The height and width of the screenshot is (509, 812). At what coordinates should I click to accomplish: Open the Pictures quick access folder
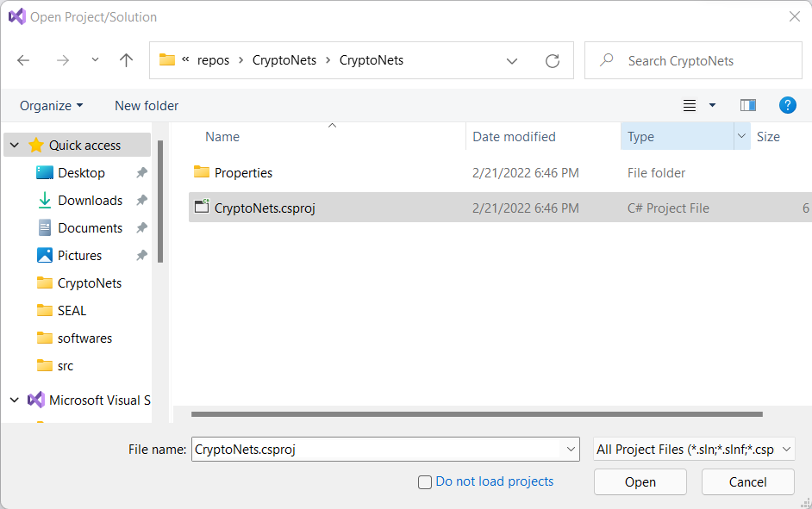79,255
